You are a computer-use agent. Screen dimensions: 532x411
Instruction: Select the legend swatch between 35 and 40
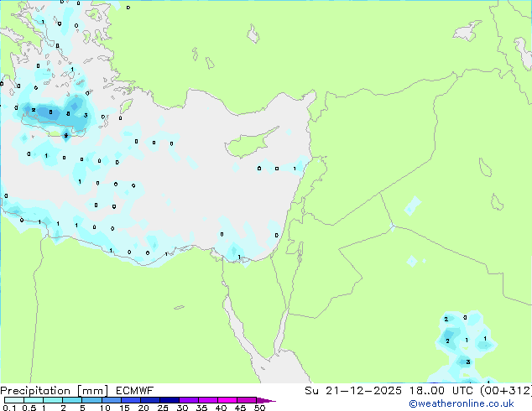pyautogui.click(x=208, y=400)
